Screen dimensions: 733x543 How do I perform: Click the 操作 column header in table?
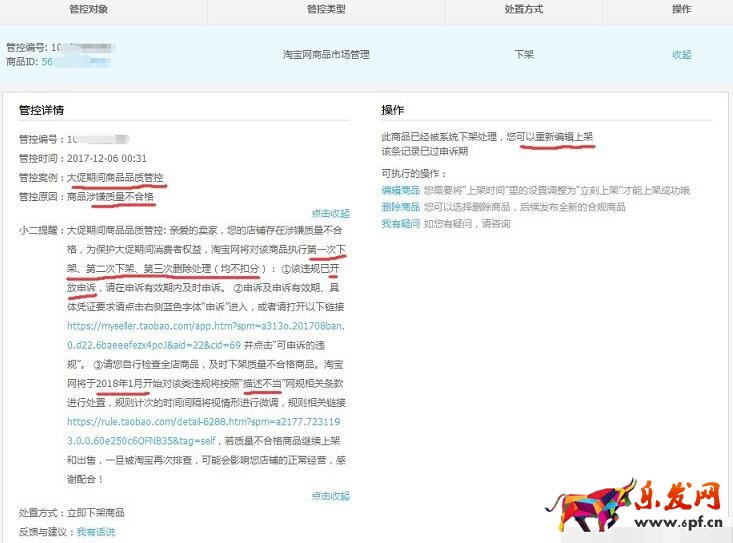681,9
